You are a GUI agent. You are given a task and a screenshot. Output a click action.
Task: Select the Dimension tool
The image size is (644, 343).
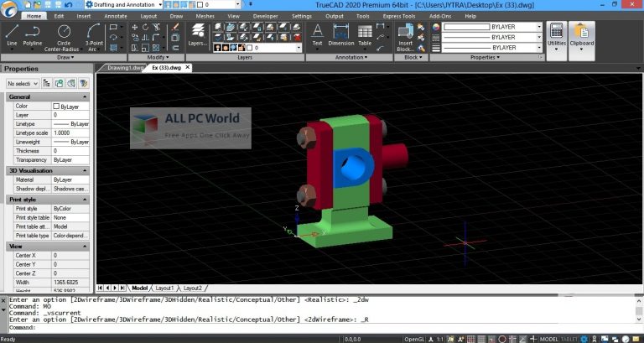coord(340,34)
